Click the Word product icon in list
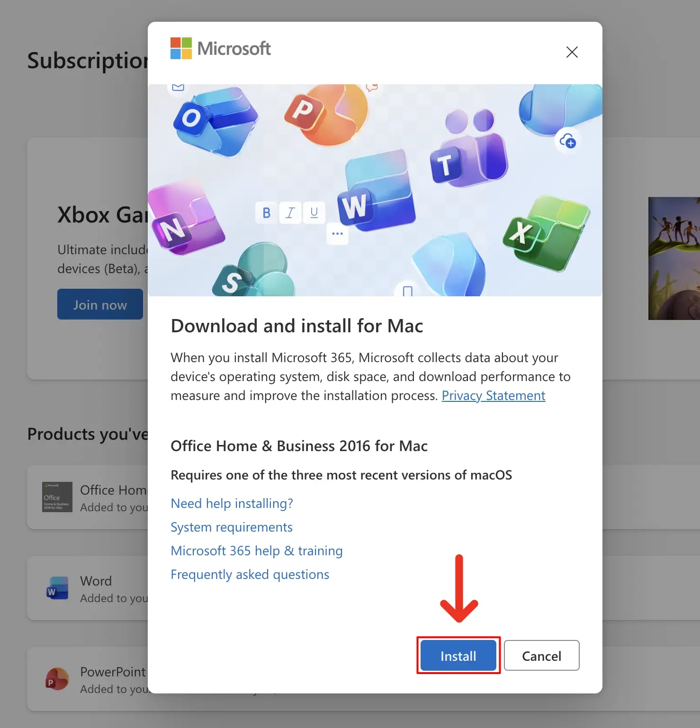Viewport: 700px width, 728px height. click(x=57, y=588)
